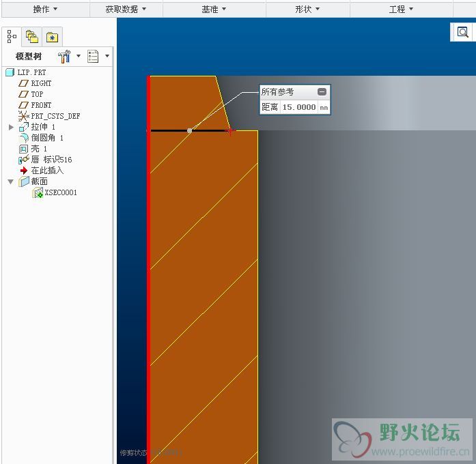Click the RIGHT plane icon in tree
Viewport: 476px width, 464px height.
tap(23, 83)
